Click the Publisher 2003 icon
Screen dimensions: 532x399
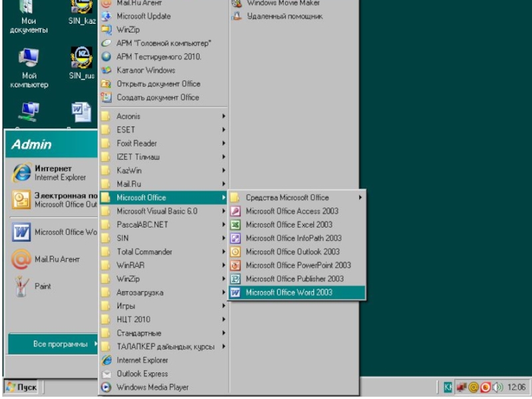(x=235, y=279)
